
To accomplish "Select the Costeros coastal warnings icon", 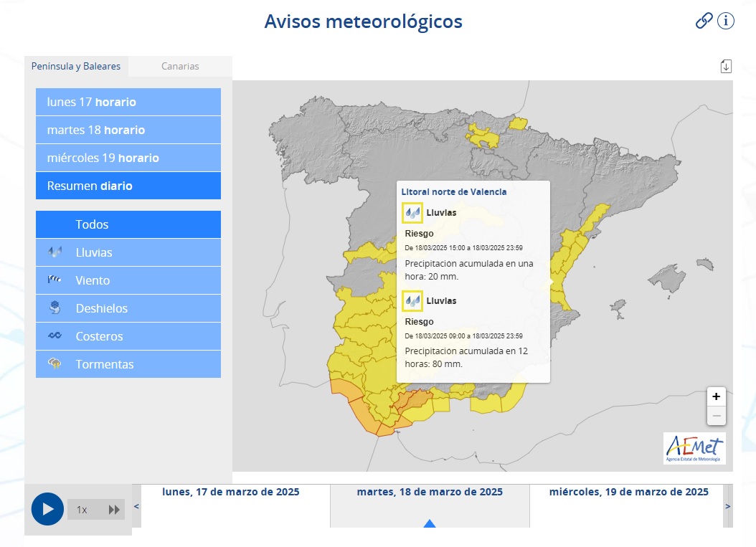I will click(54, 336).
